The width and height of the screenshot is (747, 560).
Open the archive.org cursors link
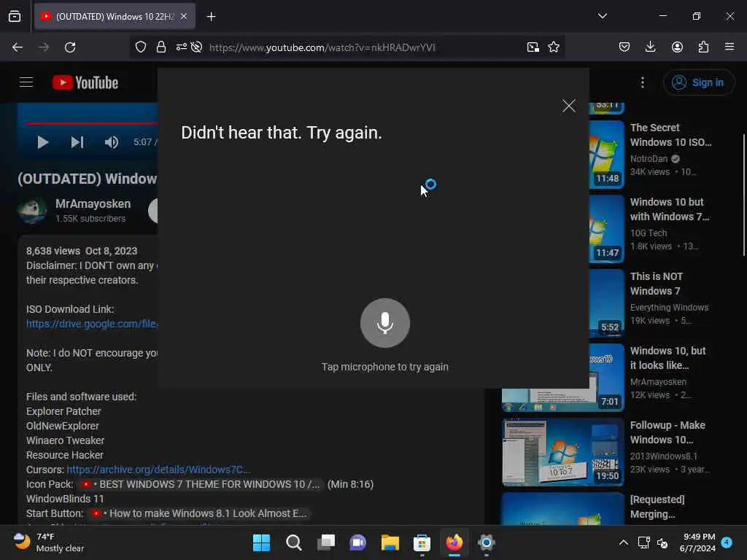(x=158, y=470)
